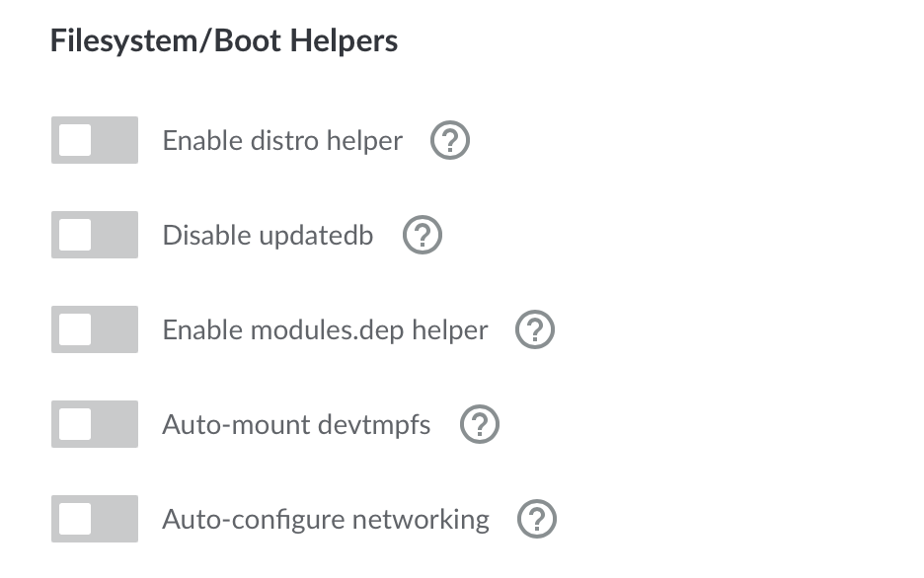The height and width of the screenshot is (578, 924).
Task: Click the 'Enable distro helper' label text
Action: [282, 141]
